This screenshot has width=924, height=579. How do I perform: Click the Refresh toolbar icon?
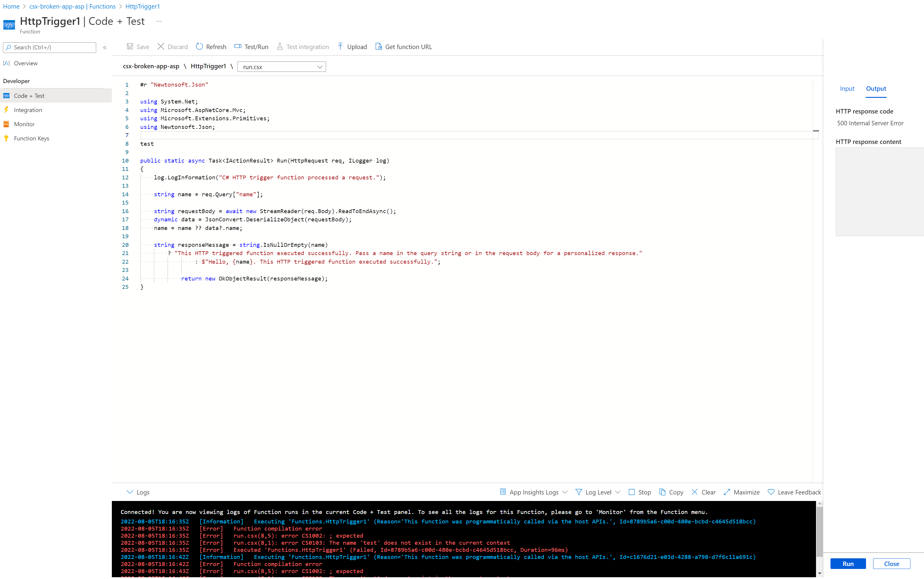(x=199, y=46)
